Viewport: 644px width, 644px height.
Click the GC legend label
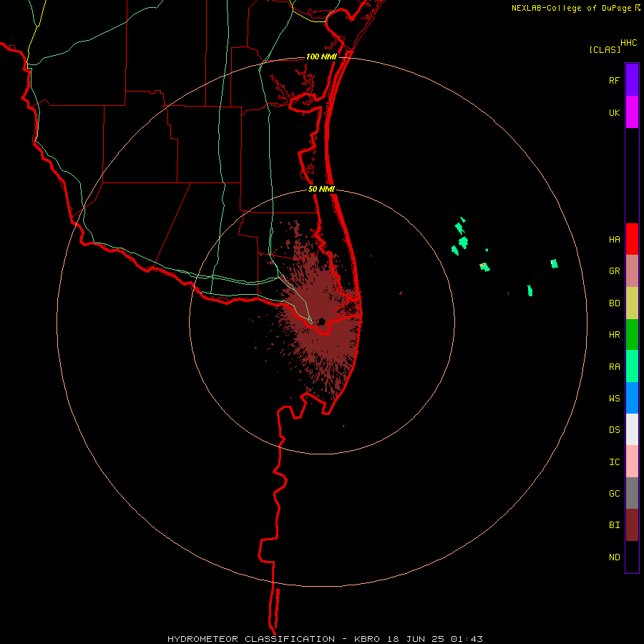(614, 494)
